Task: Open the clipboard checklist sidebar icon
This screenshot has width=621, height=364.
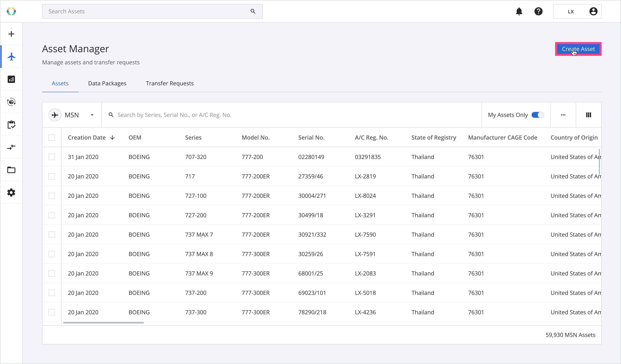Action: 11,125
